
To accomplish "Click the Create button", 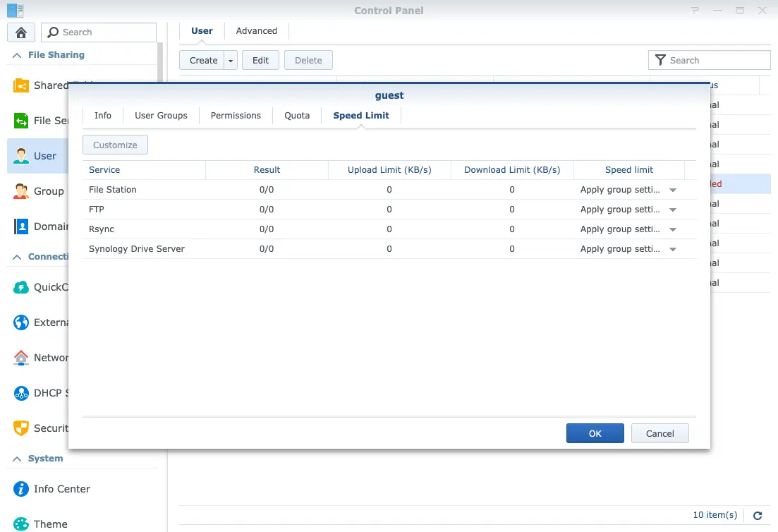I will pos(202,61).
